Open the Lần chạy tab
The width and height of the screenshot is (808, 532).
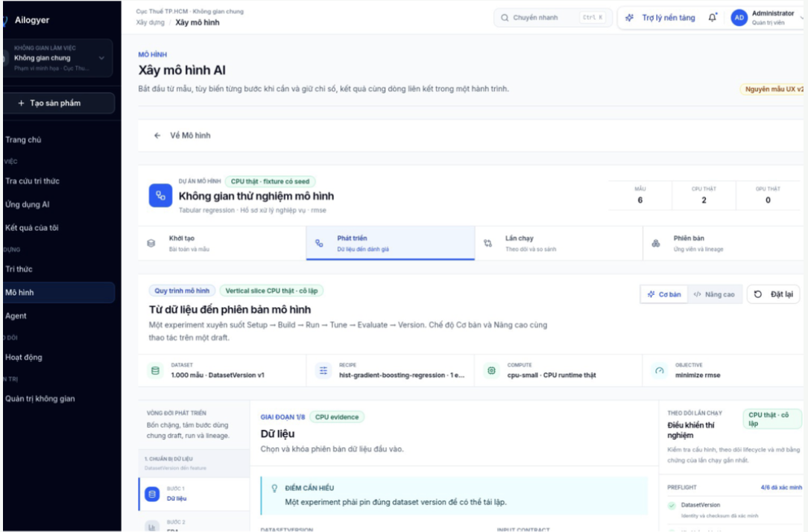(558, 243)
